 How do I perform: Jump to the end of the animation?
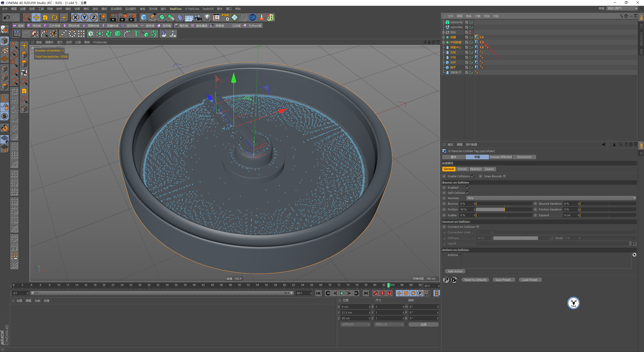(x=366, y=293)
